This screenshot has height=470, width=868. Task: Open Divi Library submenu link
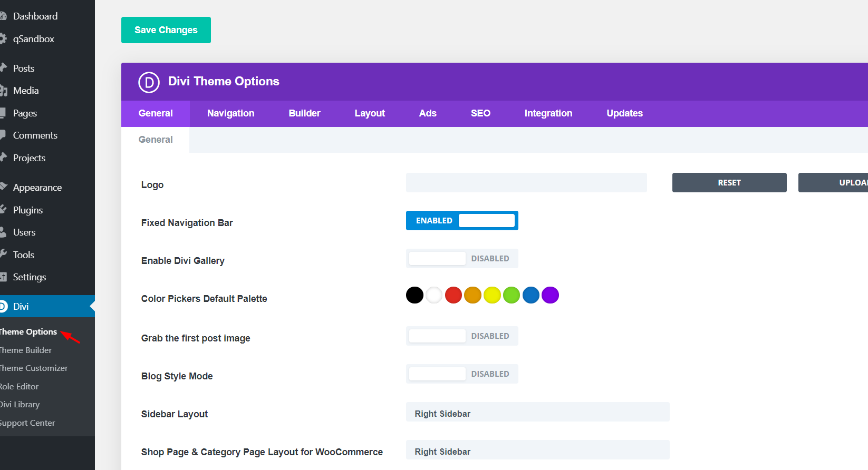coord(20,405)
